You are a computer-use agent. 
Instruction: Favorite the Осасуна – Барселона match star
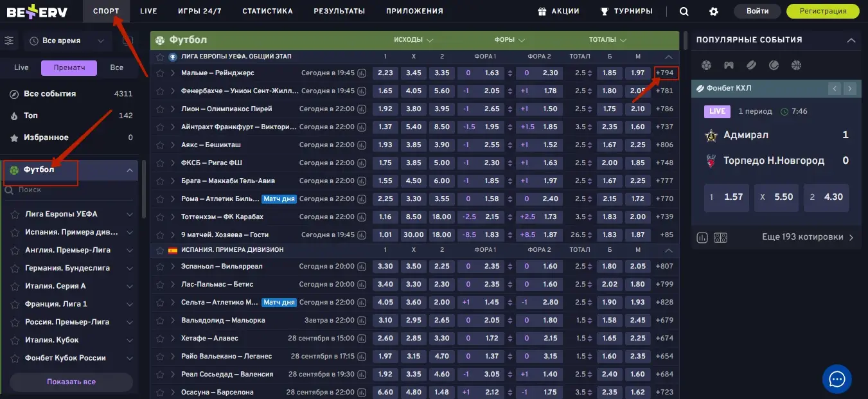[x=160, y=392]
